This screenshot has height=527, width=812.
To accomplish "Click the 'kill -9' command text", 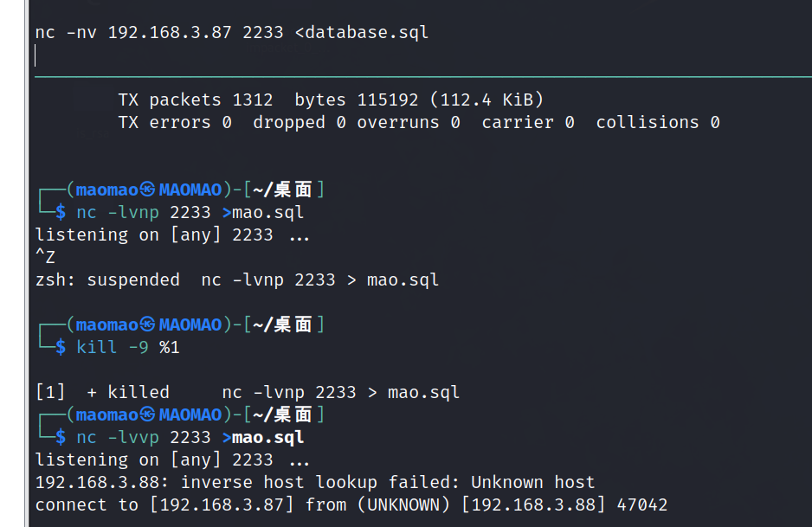I will coord(113,347).
